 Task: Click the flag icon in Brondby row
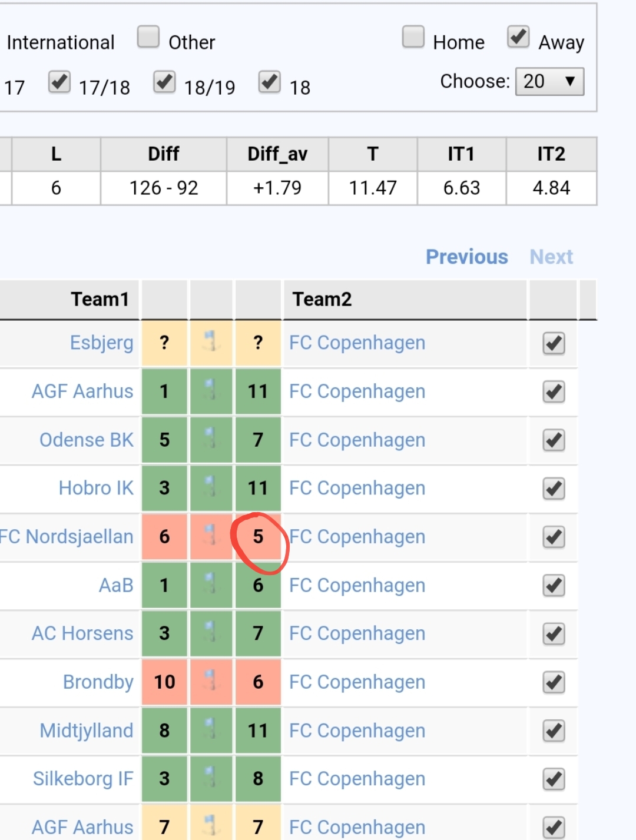click(x=211, y=680)
